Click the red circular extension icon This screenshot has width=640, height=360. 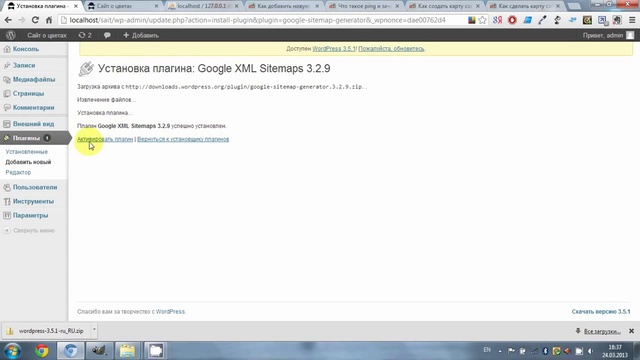[512, 20]
